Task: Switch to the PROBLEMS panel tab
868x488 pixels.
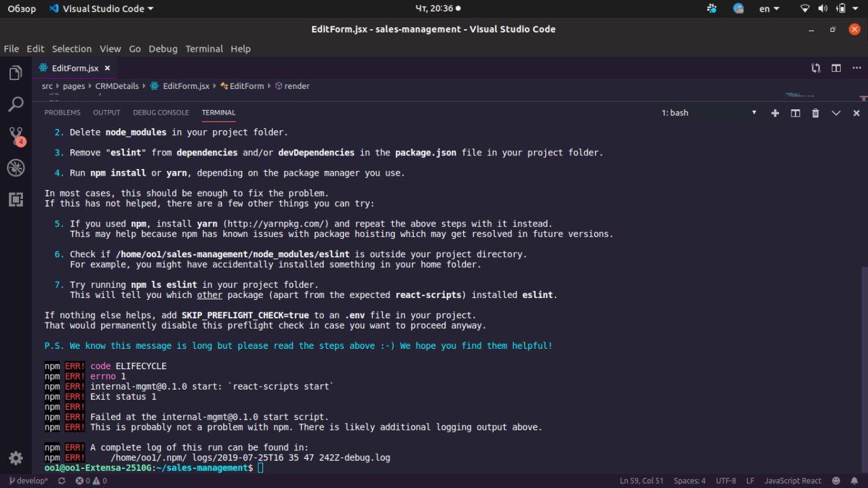Action: [x=62, y=113]
